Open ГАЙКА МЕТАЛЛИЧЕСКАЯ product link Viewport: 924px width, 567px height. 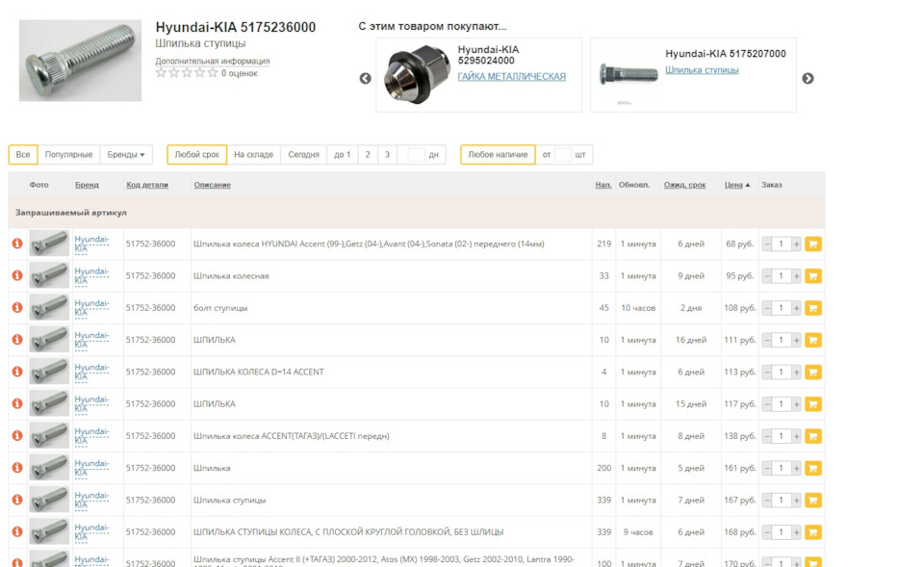pyautogui.click(x=511, y=76)
